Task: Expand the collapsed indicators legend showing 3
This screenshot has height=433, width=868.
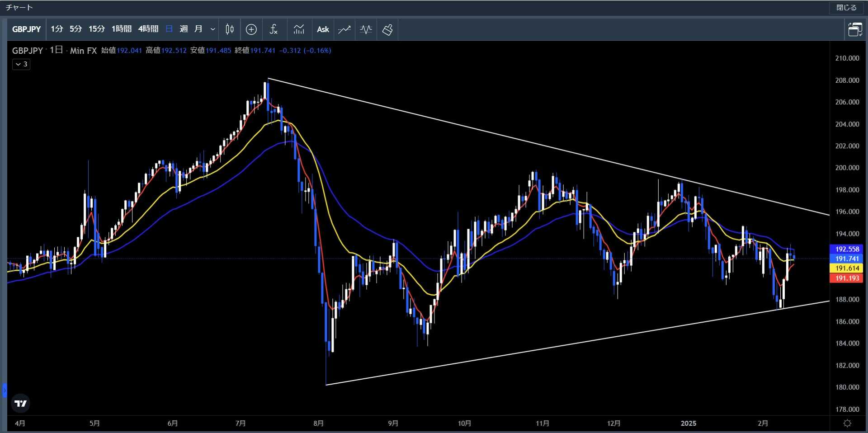Action: (x=21, y=64)
